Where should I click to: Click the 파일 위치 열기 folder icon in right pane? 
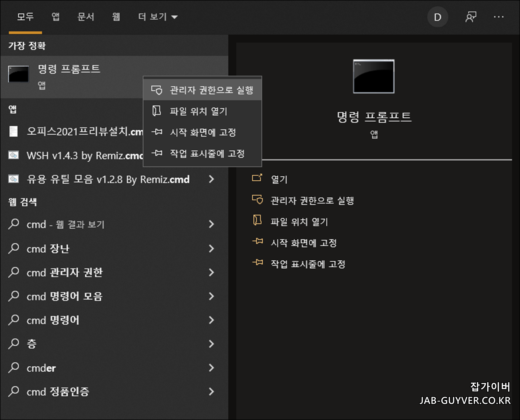[x=257, y=221]
